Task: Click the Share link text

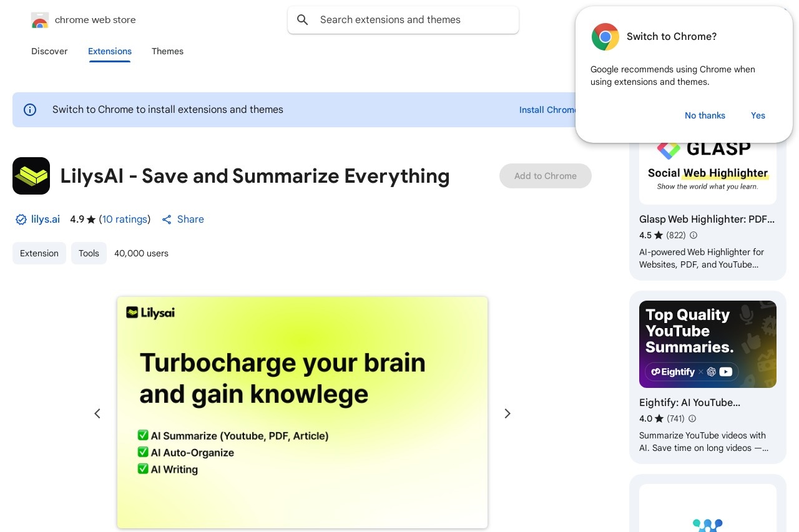Action: 190,220
